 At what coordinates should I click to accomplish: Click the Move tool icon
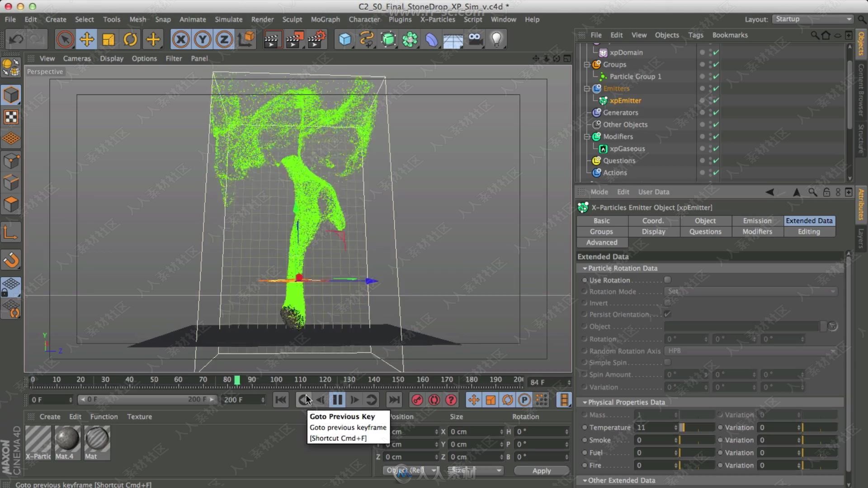[86, 39]
